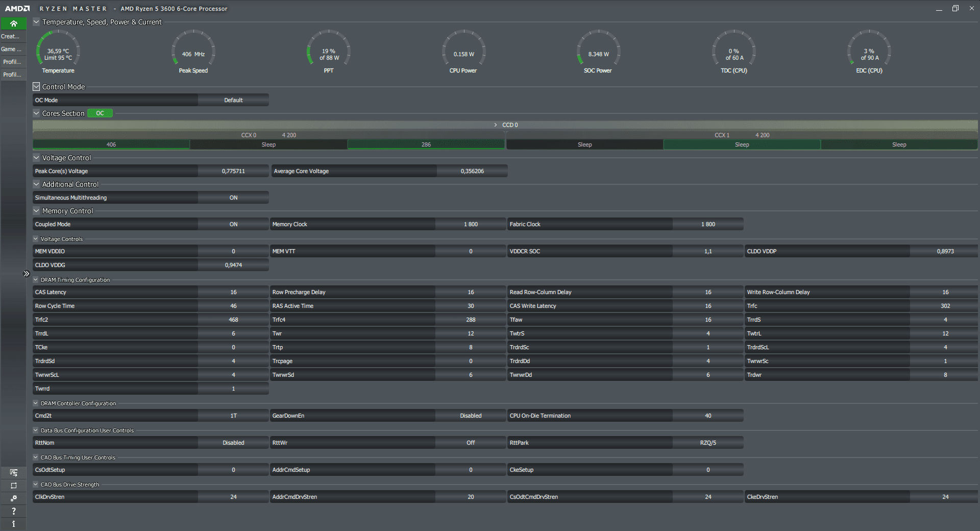The height and width of the screenshot is (531, 980).
Task: Open settings via the gears icon
Action: coord(13,498)
